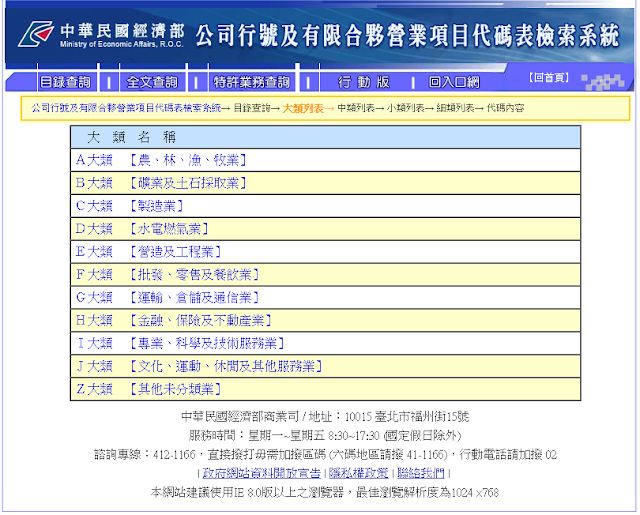Click breadcrumb 公司行號及有限合夥營業項目代碼表檢索系統
Viewport: 640px width, 515px height.
point(126,108)
